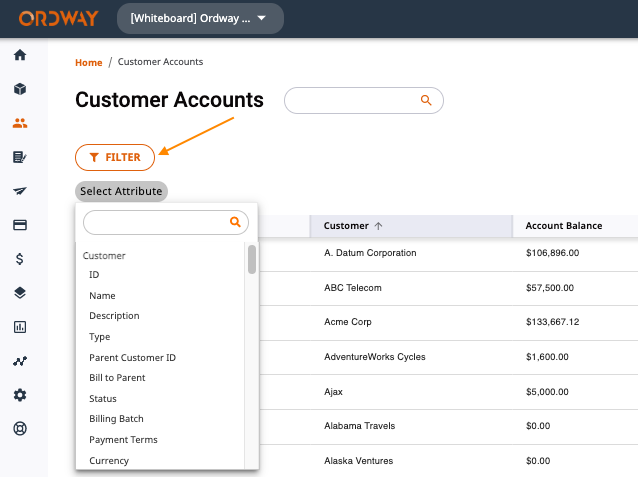Image resolution: width=638 pixels, height=477 pixels.
Task: Click Alabama Travels $0.00 balance
Action: [x=538, y=426]
